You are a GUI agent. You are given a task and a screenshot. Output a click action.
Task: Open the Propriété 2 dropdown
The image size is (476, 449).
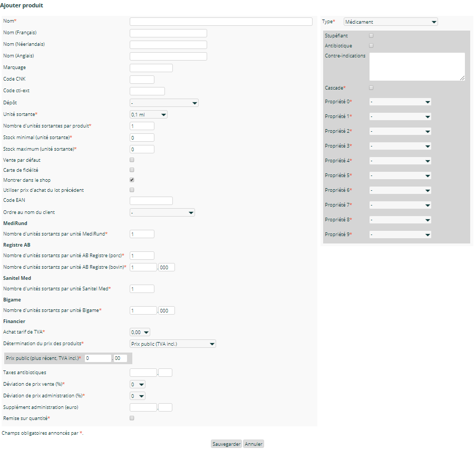point(400,131)
